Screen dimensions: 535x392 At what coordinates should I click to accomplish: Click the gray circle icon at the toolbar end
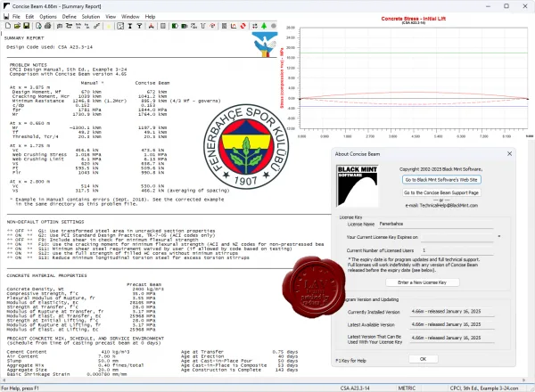[x=274, y=26]
